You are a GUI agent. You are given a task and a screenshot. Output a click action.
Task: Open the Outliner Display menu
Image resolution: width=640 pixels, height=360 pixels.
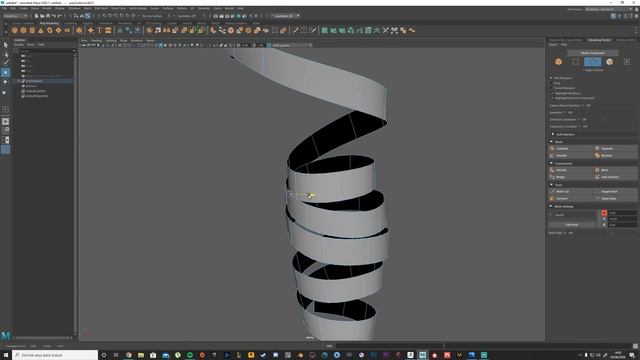19,44
